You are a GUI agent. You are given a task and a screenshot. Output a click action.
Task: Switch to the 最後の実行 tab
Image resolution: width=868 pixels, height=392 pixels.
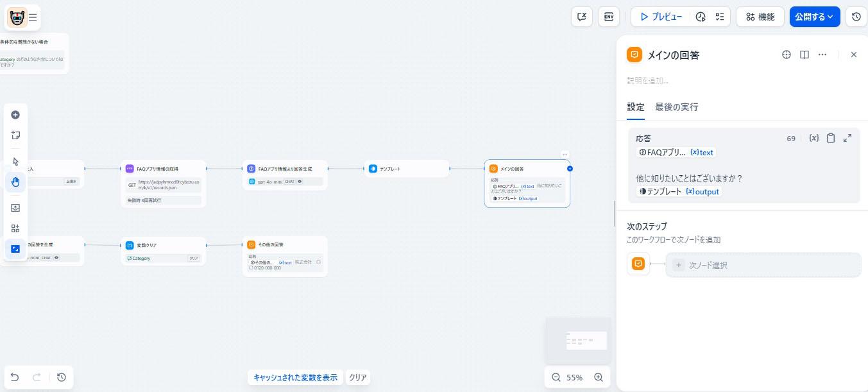[x=676, y=107]
